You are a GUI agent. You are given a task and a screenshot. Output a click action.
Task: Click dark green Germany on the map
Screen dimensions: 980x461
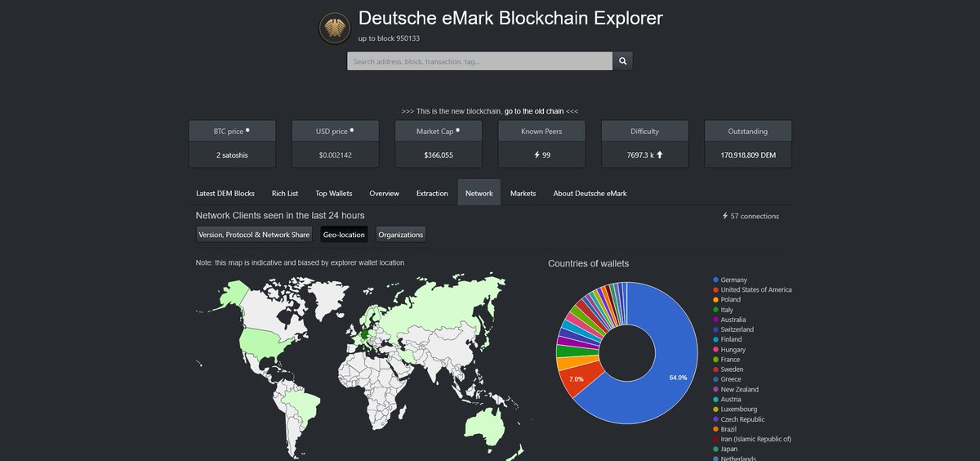pyautogui.click(x=363, y=334)
